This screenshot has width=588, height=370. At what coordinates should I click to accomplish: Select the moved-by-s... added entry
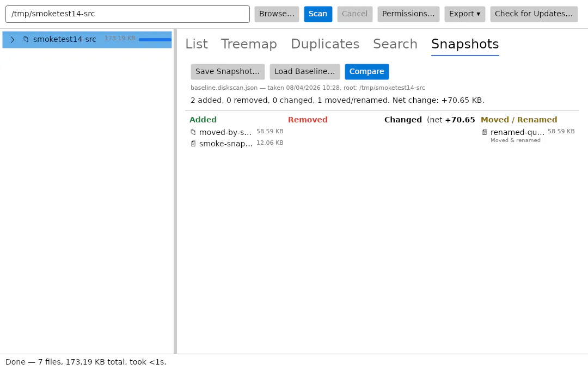click(x=237, y=132)
